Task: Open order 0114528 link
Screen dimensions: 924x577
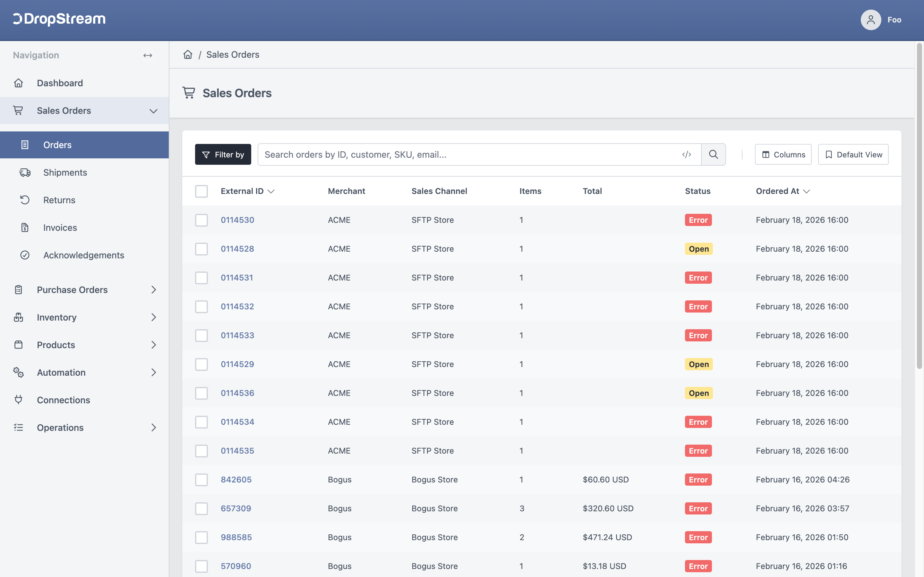Action: (237, 249)
